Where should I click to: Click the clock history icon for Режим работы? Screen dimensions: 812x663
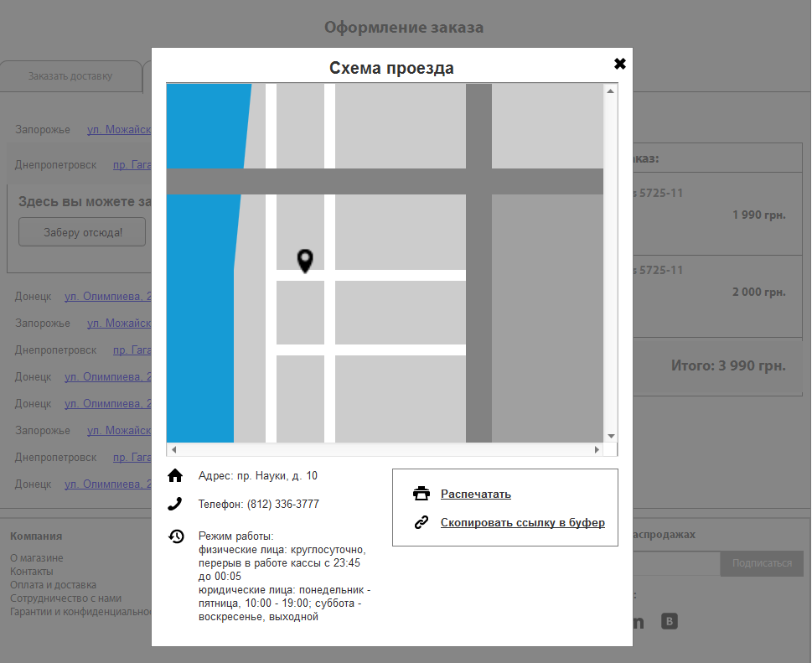[176, 536]
